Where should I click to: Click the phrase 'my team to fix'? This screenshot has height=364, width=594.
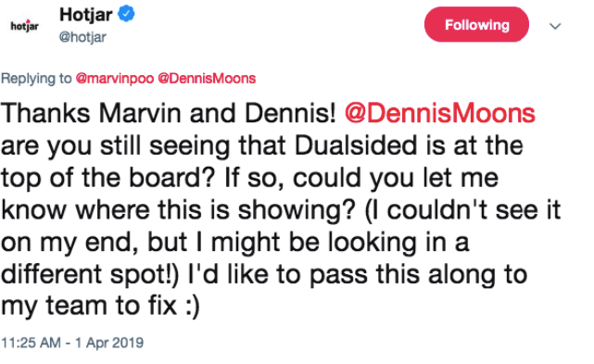[89, 306]
